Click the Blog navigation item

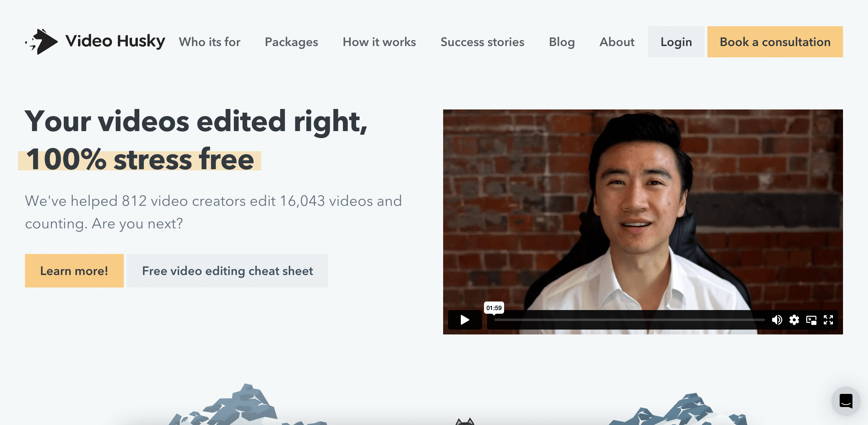561,41
